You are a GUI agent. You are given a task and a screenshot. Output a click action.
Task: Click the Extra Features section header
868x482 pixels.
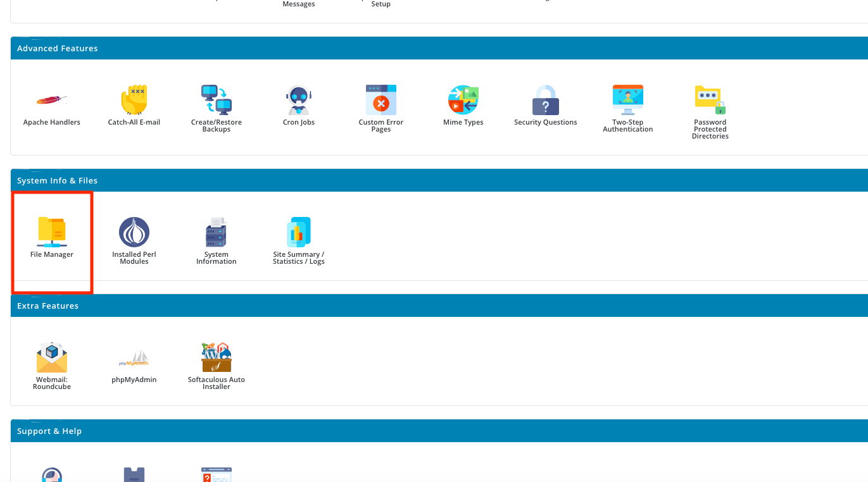(47, 306)
